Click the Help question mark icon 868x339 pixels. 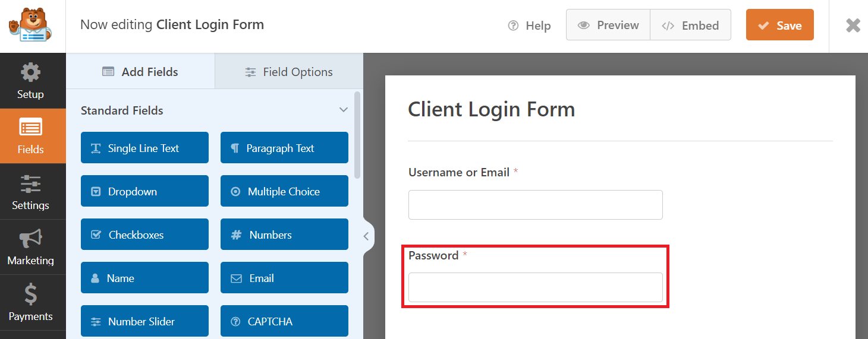514,26
